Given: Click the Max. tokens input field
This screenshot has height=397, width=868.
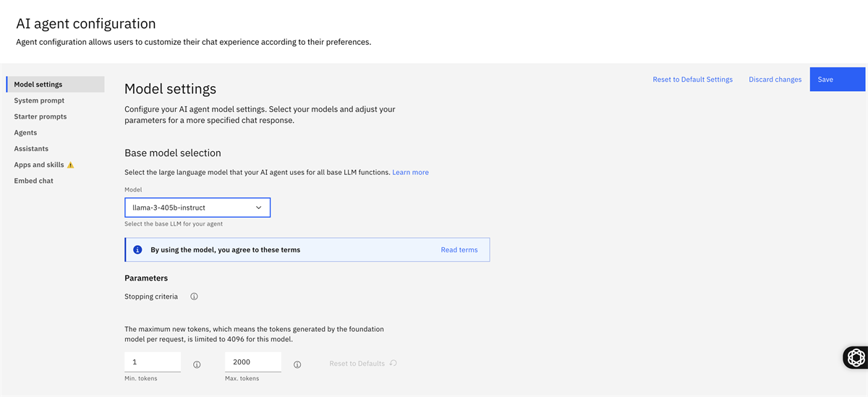Looking at the screenshot, I should tap(252, 362).
